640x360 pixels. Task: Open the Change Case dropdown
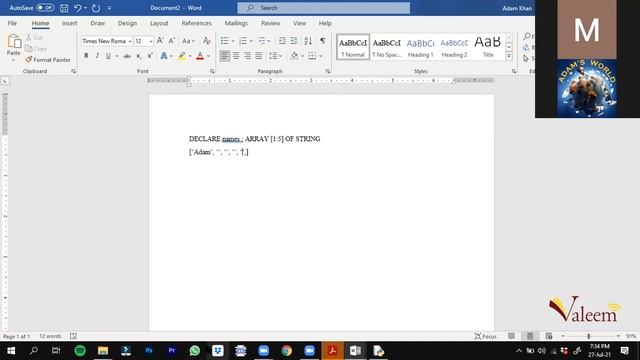click(188, 41)
